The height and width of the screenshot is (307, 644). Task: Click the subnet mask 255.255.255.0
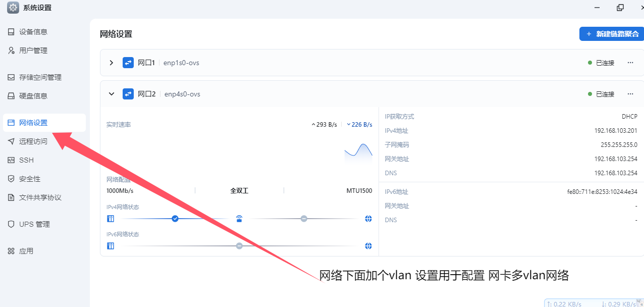[x=619, y=145]
